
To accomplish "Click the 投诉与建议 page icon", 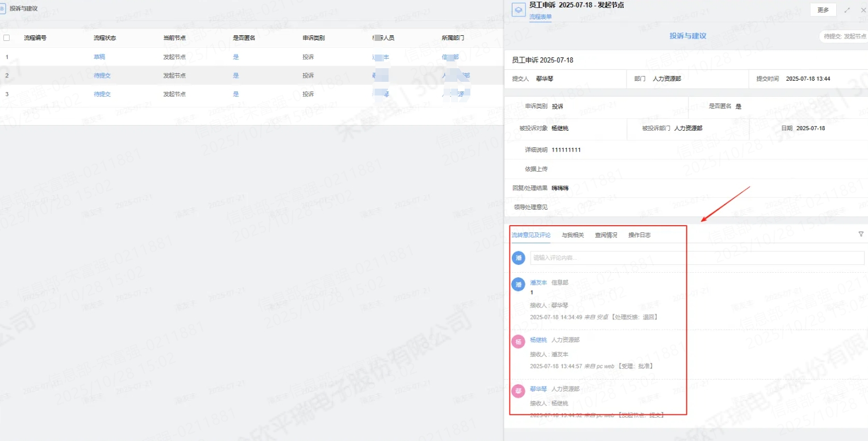I will coord(3,9).
